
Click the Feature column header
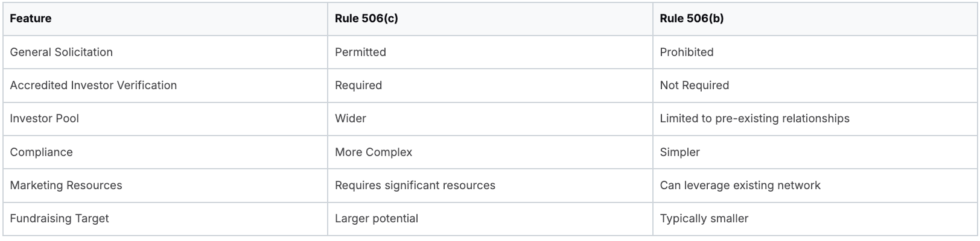click(31, 19)
